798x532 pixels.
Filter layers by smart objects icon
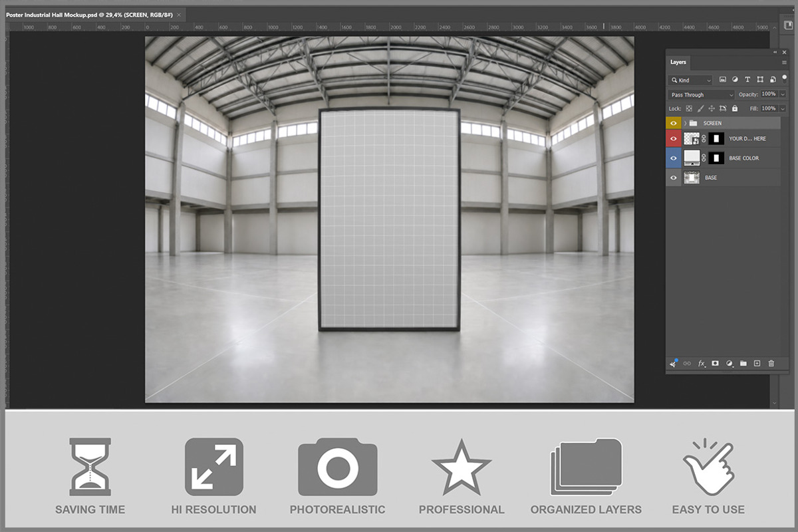[x=771, y=80]
